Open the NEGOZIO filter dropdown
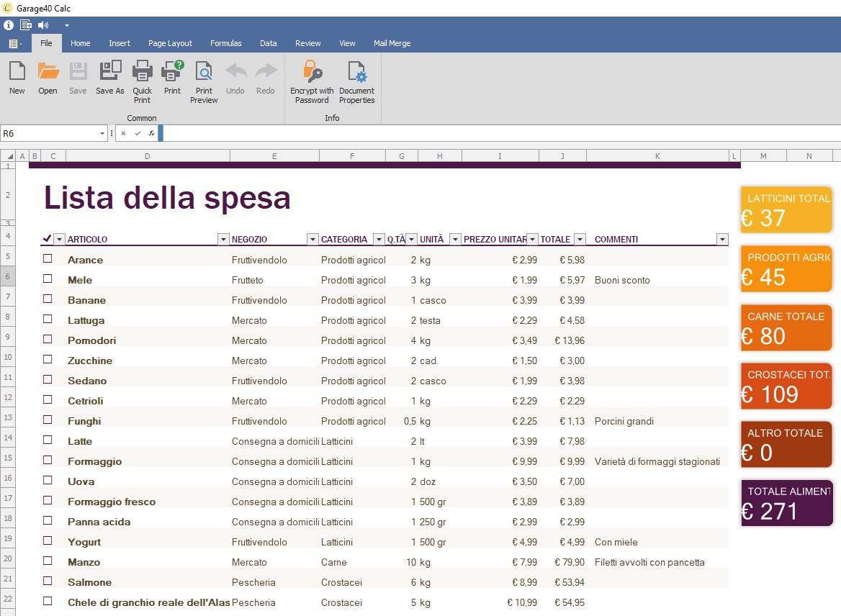This screenshot has width=841, height=616. (312, 239)
